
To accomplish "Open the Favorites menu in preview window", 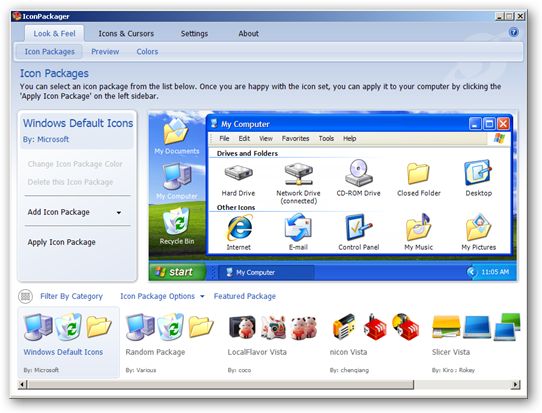I will pos(295,139).
